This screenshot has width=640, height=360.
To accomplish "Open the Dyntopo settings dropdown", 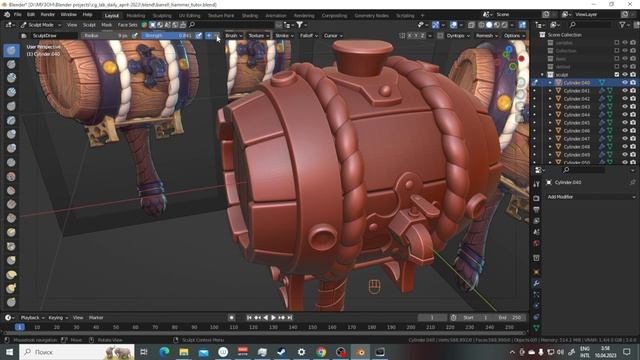I will tap(458, 36).
